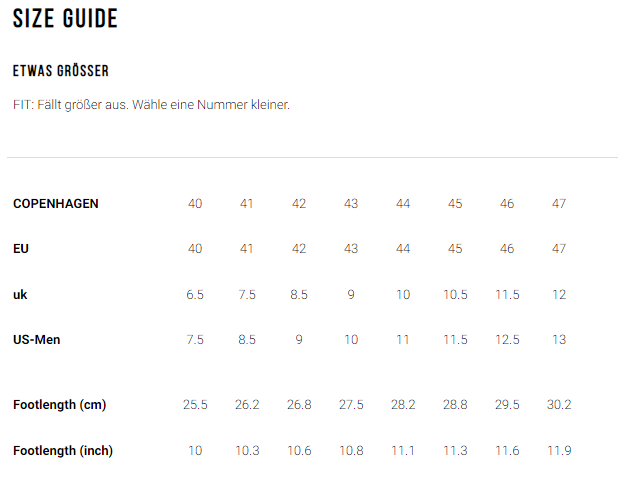
Task: Select US-Men size 13 cell
Action: pyautogui.click(x=559, y=340)
